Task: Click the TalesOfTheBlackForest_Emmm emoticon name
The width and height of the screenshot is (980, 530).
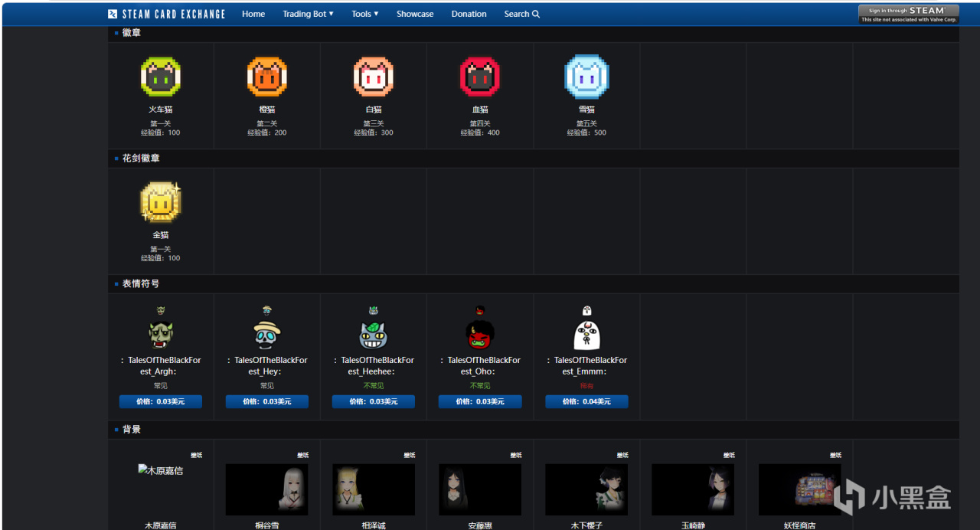Action: (x=586, y=365)
